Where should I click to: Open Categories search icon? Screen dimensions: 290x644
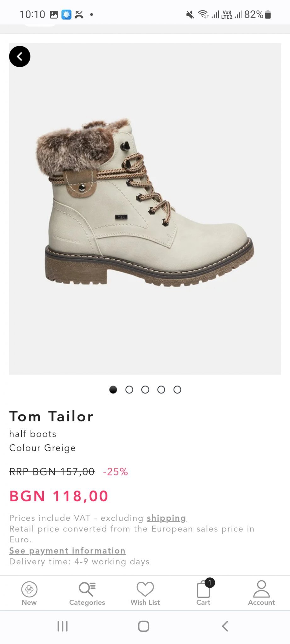[87, 589]
